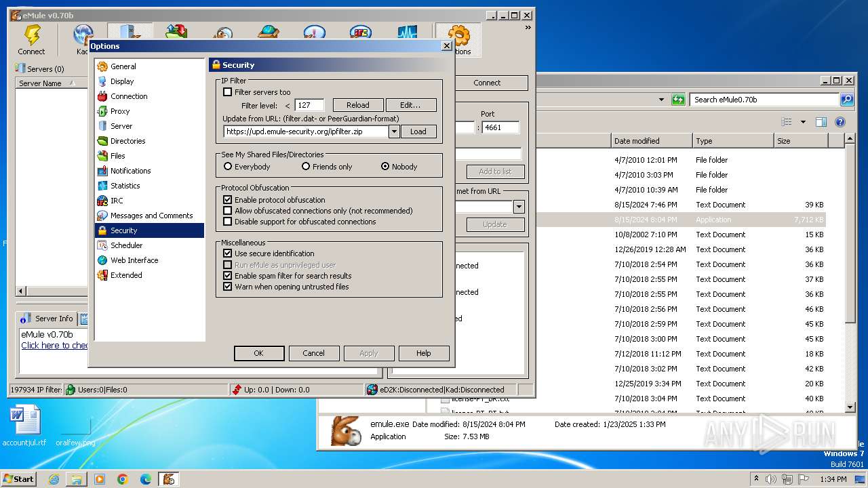Click Help in Options dialog

click(424, 353)
